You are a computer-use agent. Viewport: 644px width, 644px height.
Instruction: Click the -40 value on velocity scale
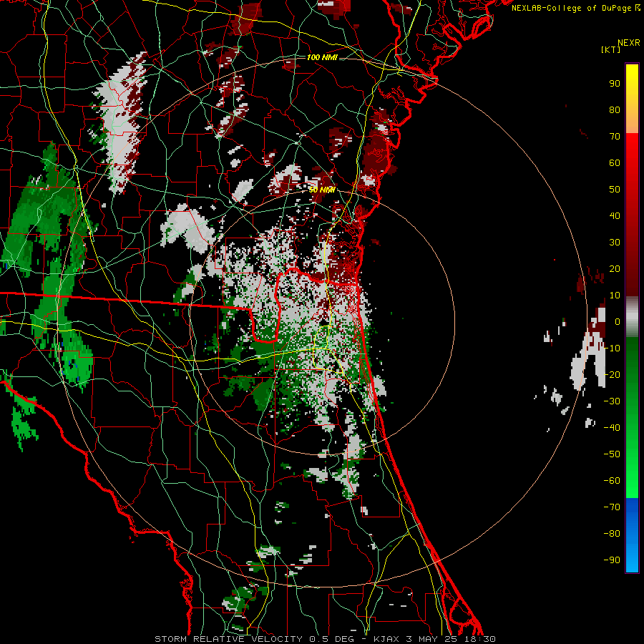pyautogui.click(x=612, y=428)
